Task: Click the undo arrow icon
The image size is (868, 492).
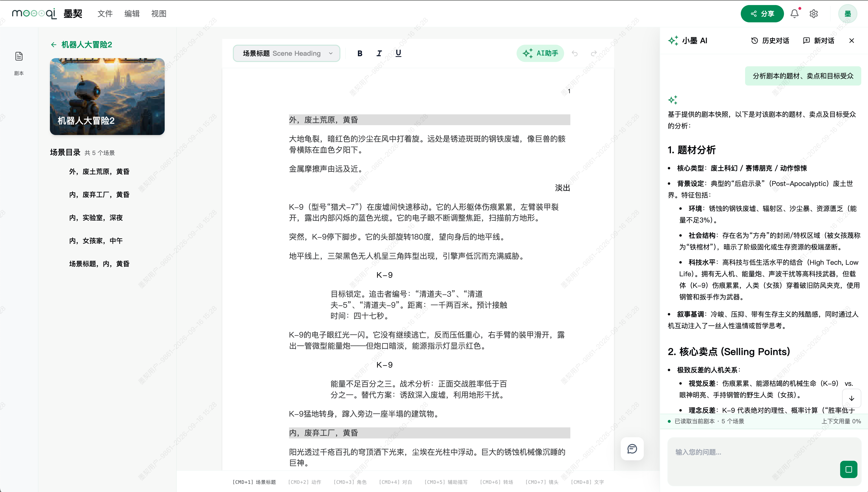Action: (x=575, y=53)
